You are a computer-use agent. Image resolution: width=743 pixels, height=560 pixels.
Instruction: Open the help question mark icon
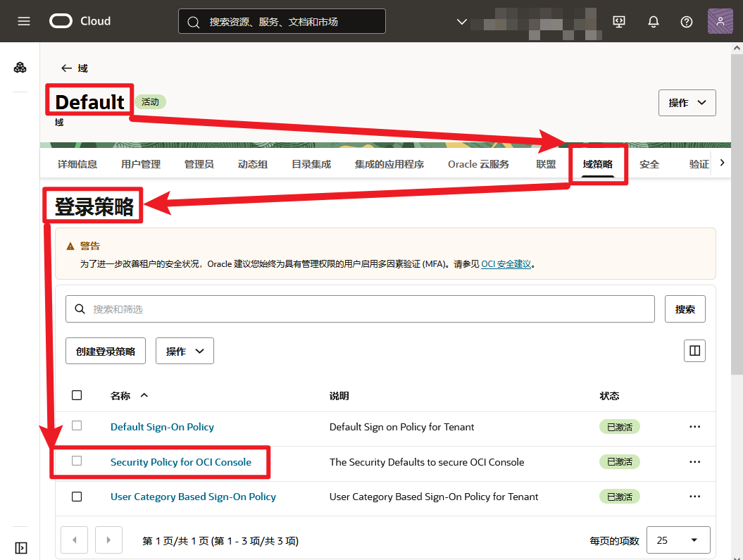coord(686,21)
